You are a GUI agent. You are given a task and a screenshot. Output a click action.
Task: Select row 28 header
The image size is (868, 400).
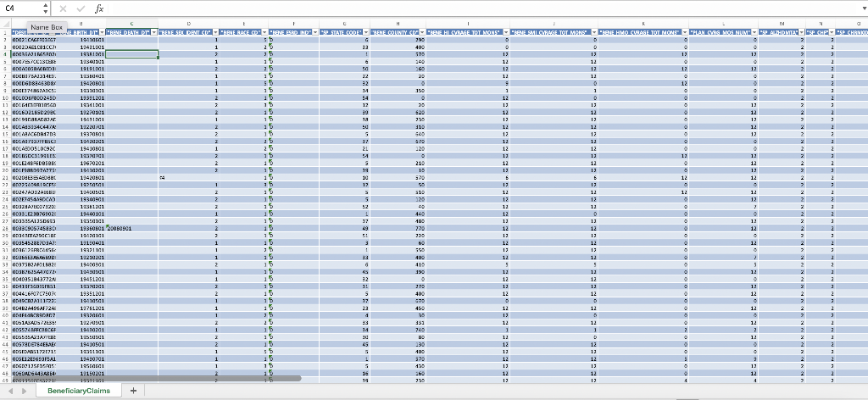6,228
